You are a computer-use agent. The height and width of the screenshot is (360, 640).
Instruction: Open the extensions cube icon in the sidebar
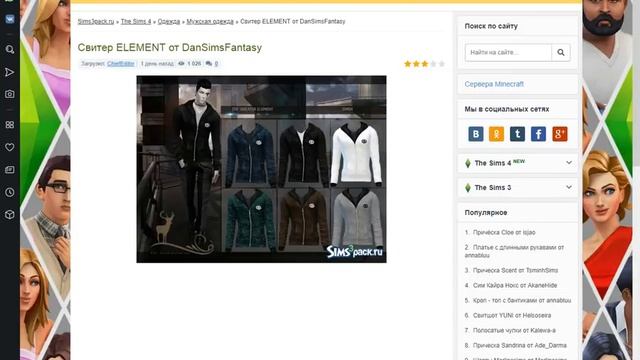pyautogui.click(x=10, y=214)
